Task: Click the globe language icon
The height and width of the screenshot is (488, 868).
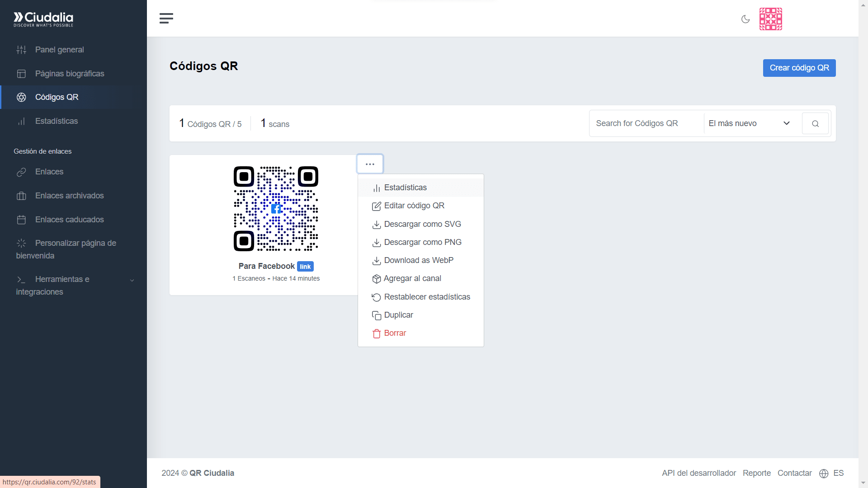Action: [x=824, y=473]
